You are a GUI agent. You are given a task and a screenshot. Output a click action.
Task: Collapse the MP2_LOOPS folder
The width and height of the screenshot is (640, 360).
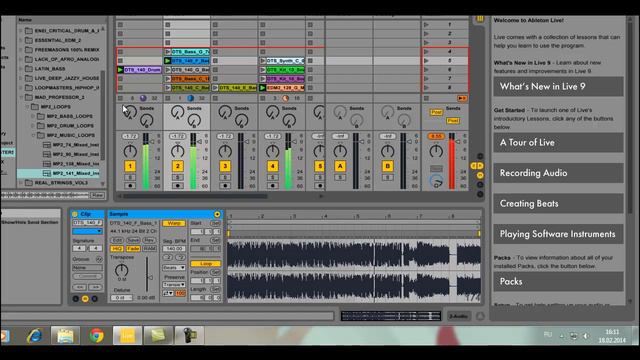[27, 107]
